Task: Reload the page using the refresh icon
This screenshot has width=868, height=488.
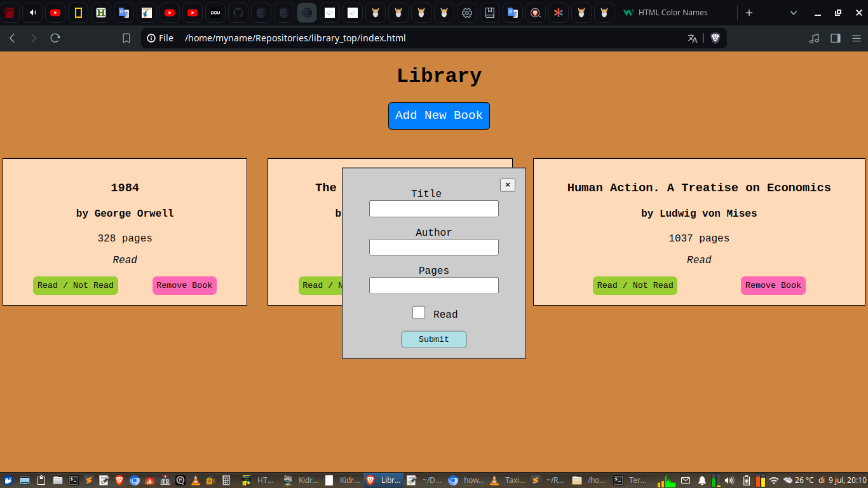Action: tap(55, 38)
